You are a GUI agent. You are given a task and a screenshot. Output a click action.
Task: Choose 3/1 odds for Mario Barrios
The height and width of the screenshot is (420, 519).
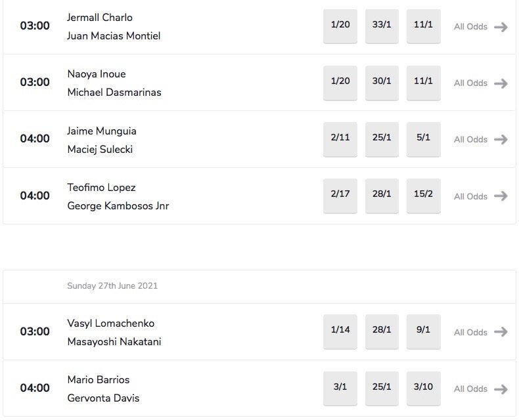pos(340,387)
